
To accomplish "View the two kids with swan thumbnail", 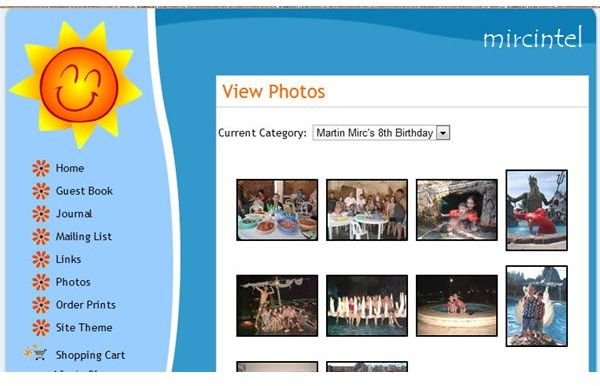I will [536, 306].
